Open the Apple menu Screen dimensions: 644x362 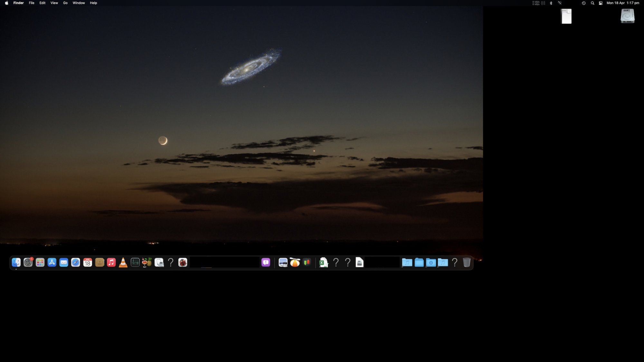click(6, 3)
